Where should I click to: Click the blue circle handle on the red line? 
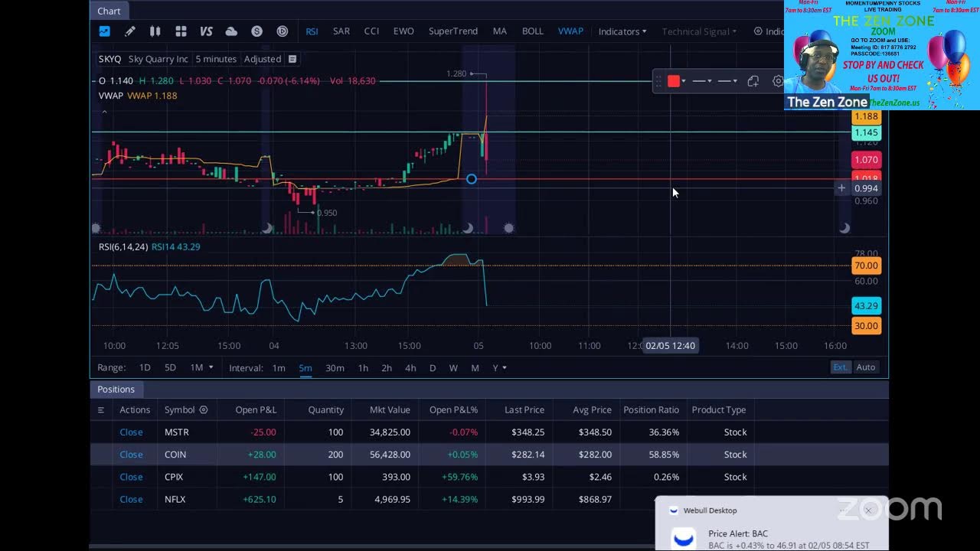pos(472,178)
